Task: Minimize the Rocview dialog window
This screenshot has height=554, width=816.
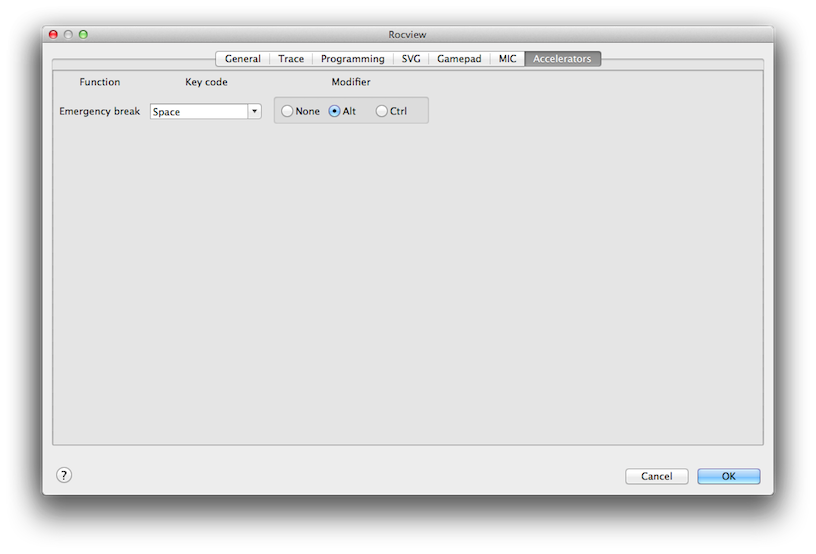Action: click(69, 34)
